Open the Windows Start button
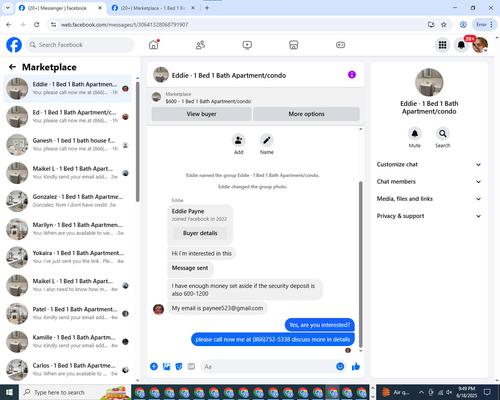Screen dimensions: 500x400 tap(9, 392)
